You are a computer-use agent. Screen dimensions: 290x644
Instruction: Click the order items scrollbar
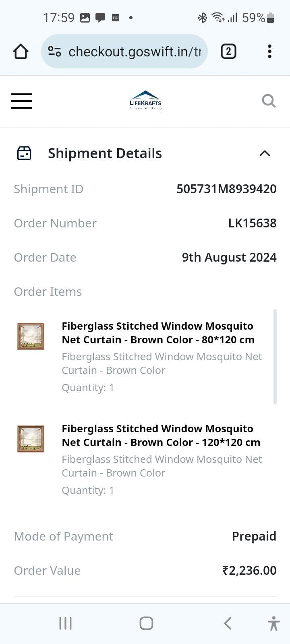click(x=275, y=356)
